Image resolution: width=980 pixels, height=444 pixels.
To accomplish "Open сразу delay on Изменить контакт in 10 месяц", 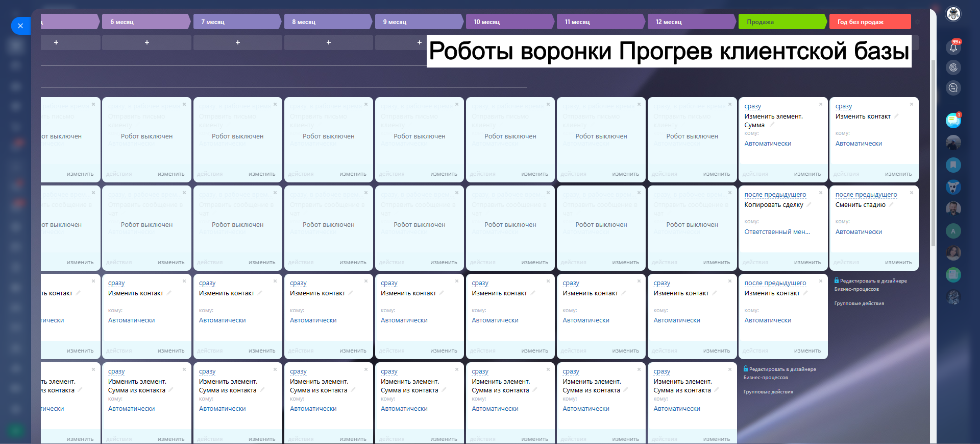I will (480, 283).
